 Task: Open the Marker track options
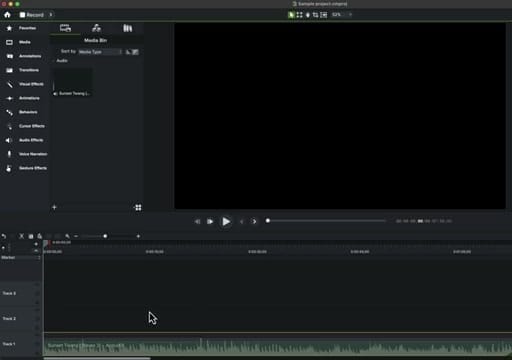[x=39, y=258]
